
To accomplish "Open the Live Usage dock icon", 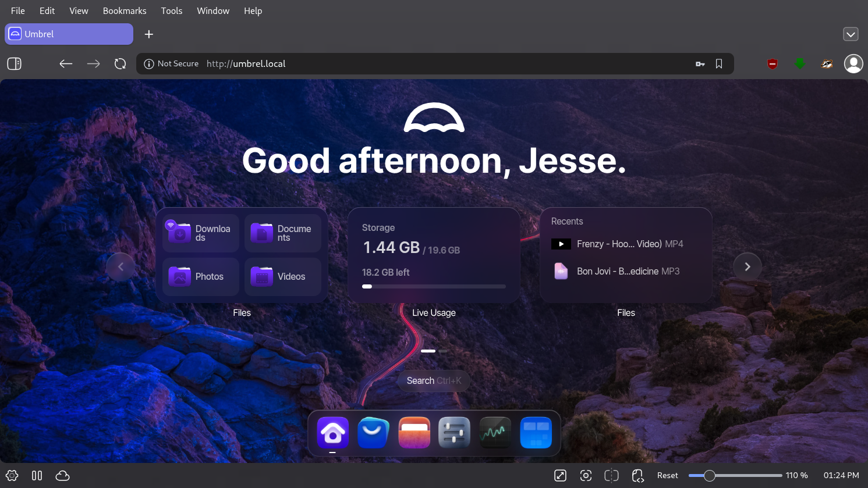I will pyautogui.click(x=495, y=433).
